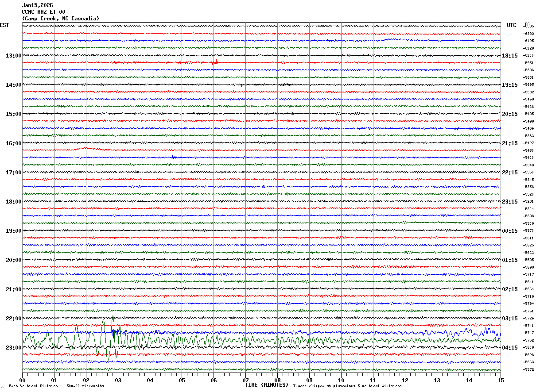
Task: Select the station code 'CCNC HHZ ET 00'
Action: (43, 12)
